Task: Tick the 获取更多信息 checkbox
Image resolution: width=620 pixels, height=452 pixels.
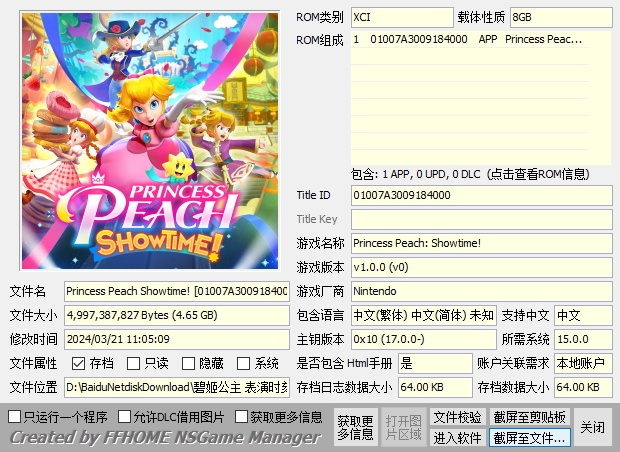Action: coord(242,416)
